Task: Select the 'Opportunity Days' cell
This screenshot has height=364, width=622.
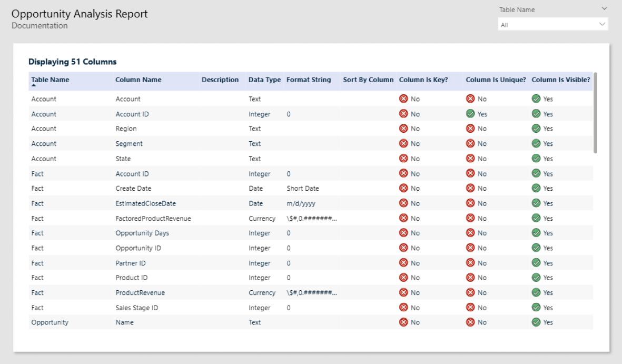Action: coord(142,233)
